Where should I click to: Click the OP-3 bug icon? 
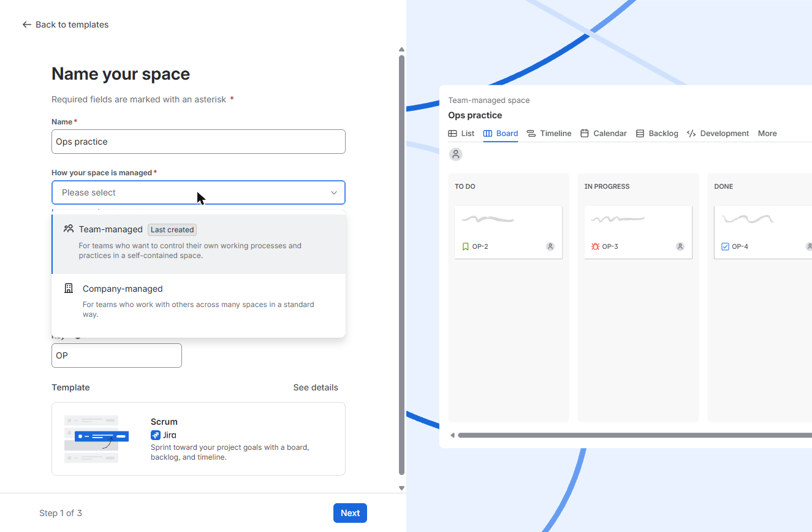tap(595, 246)
